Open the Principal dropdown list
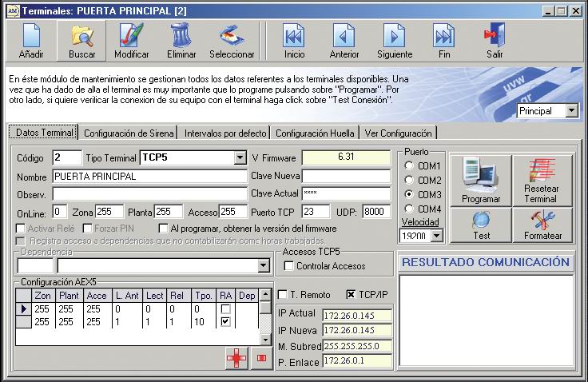Image resolution: width=588 pixels, height=382 pixels. click(571, 111)
